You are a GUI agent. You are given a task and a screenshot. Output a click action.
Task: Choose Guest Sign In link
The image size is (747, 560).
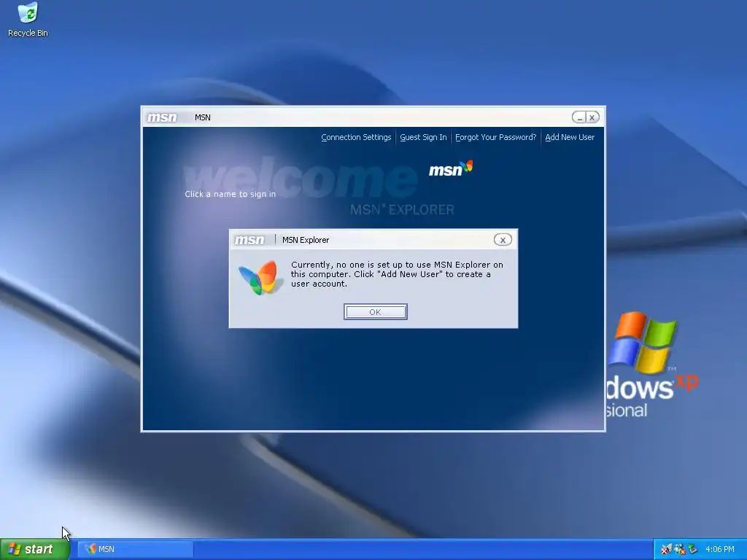click(x=423, y=137)
